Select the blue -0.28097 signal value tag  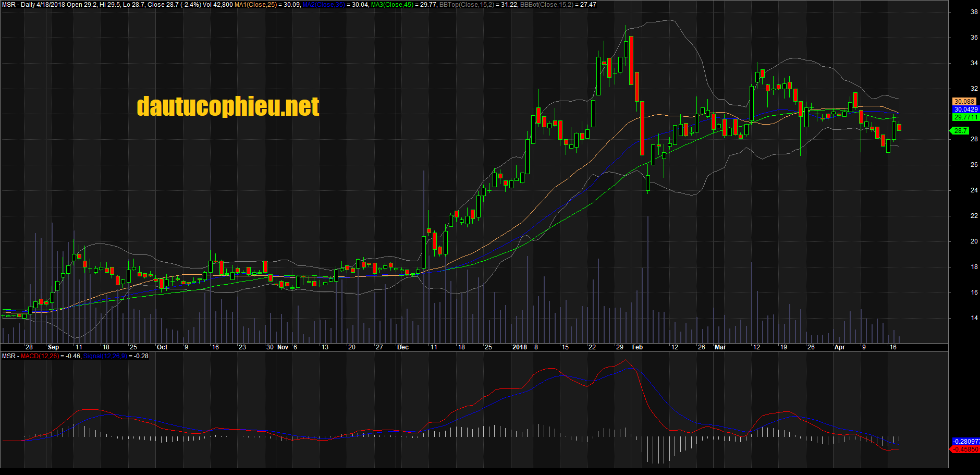[x=966, y=442]
